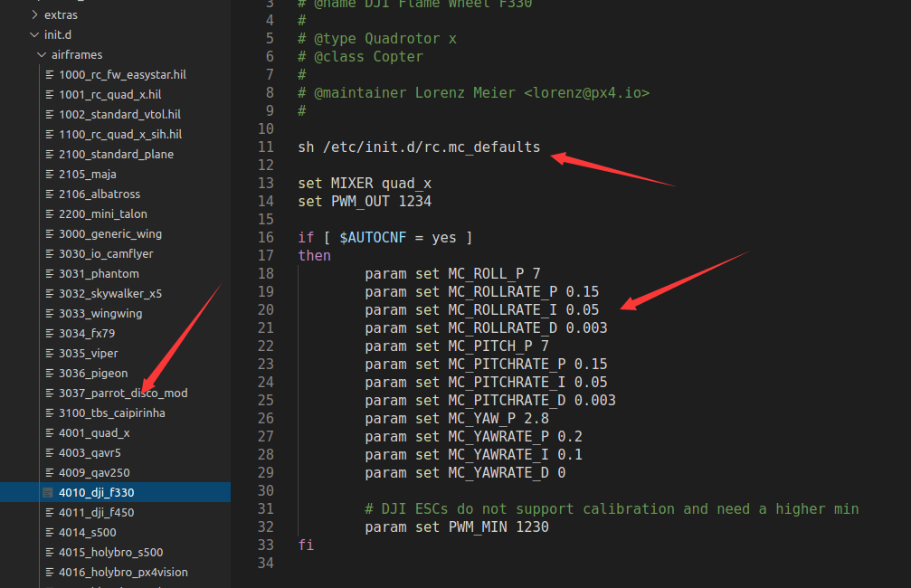Open file 4009_qav250
The width and height of the screenshot is (911, 588).
pos(94,473)
